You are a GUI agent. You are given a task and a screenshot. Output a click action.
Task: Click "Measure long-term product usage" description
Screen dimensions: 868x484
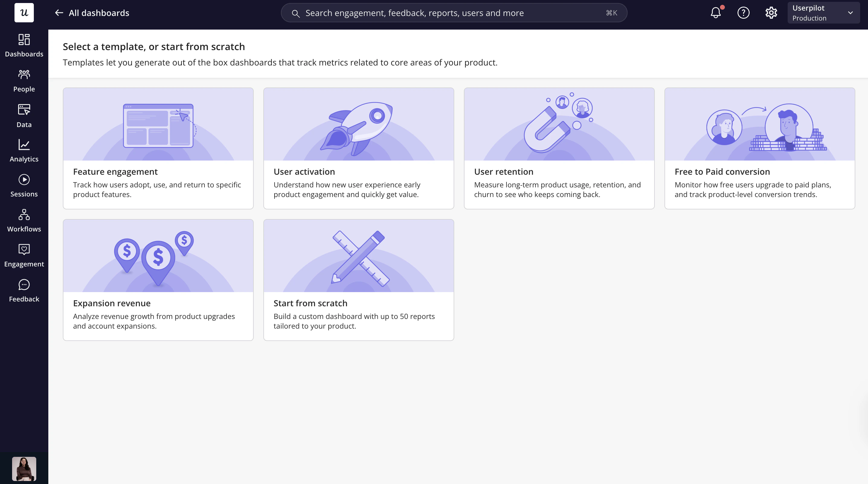(557, 189)
